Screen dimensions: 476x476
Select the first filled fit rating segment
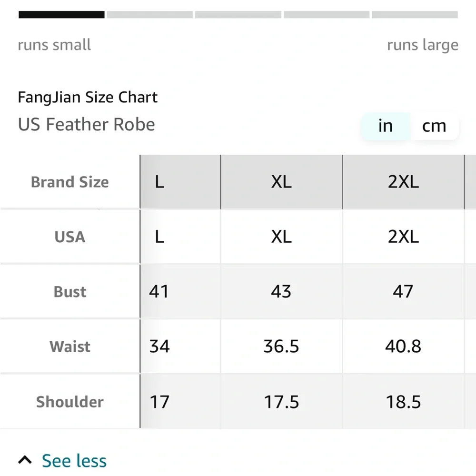click(61, 15)
